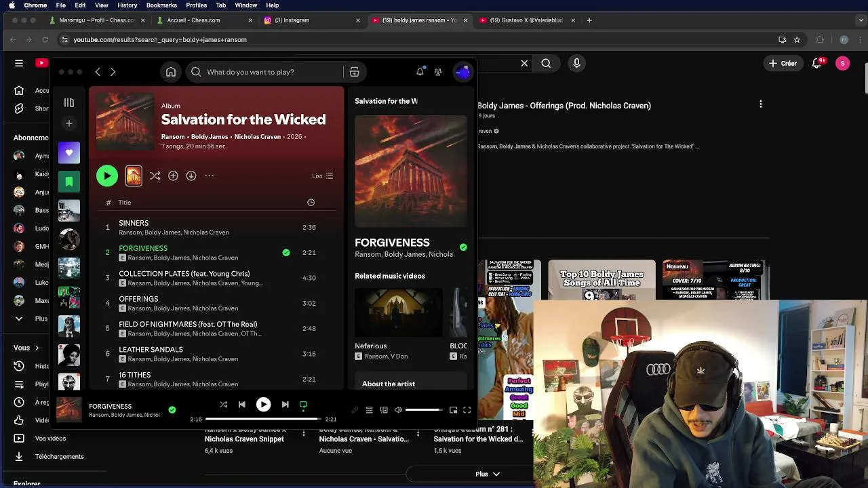Toggle saved checkmark on FORGIVENESS track row
Image resolution: width=868 pixels, height=488 pixels.
tap(286, 252)
